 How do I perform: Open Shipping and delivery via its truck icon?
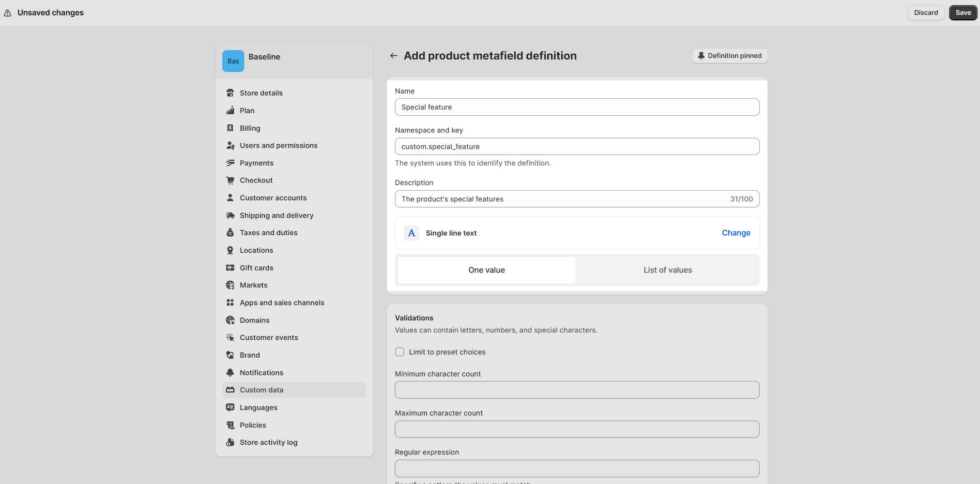pyautogui.click(x=230, y=215)
